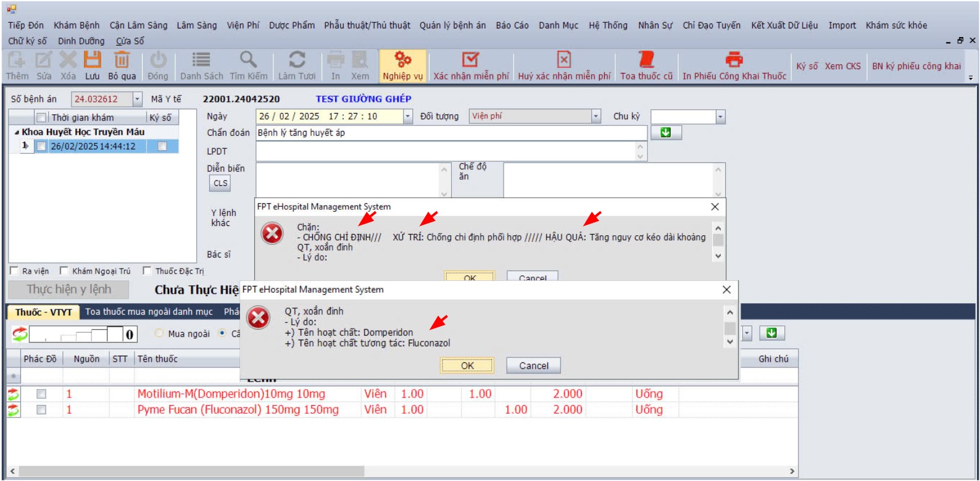Click the Lưu (save) toolbar icon
The width and height of the screenshot is (980, 481).
click(x=93, y=59)
